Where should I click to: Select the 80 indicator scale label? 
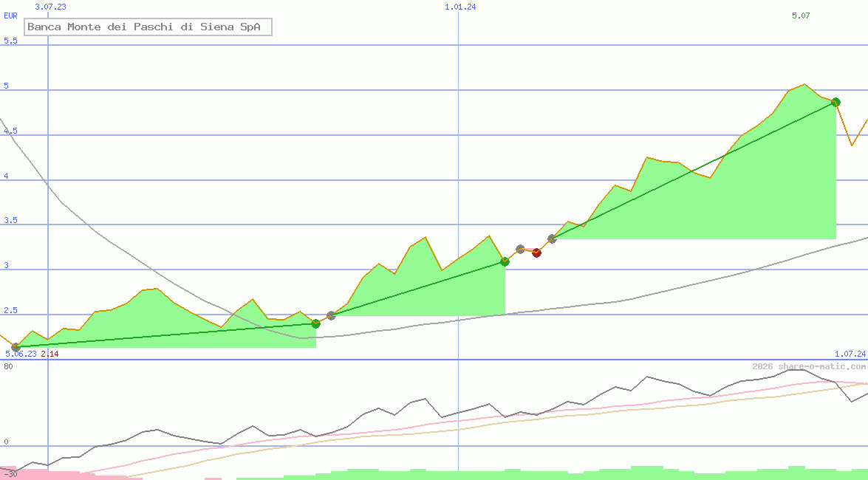[7, 366]
